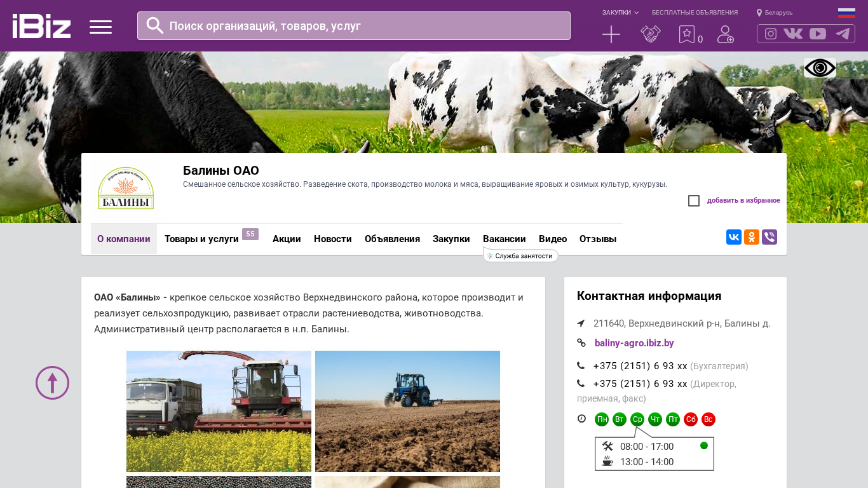Click the clock icon for working hours
868x488 pixels.
[x=581, y=419]
